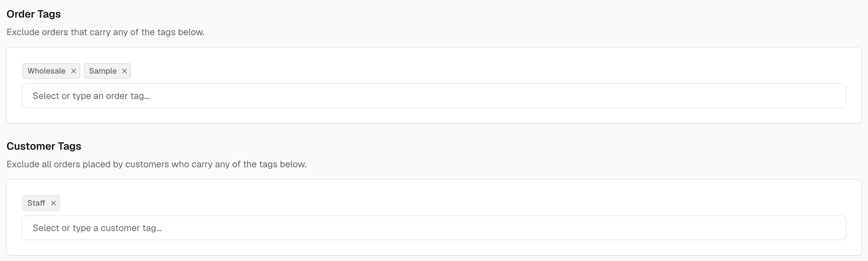The image size is (868, 261).
Task: Open the customer tag suggestions combo box
Action: click(434, 228)
